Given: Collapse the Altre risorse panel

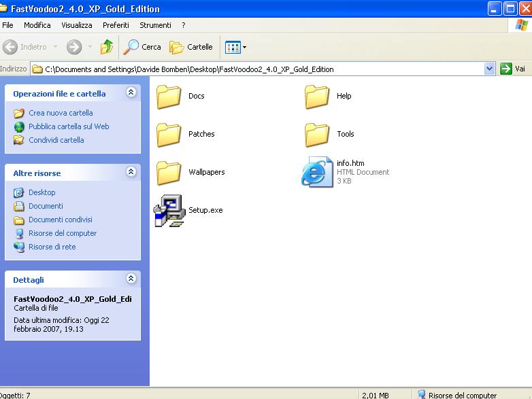Looking at the screenshot, I should [x=131, y=171].
